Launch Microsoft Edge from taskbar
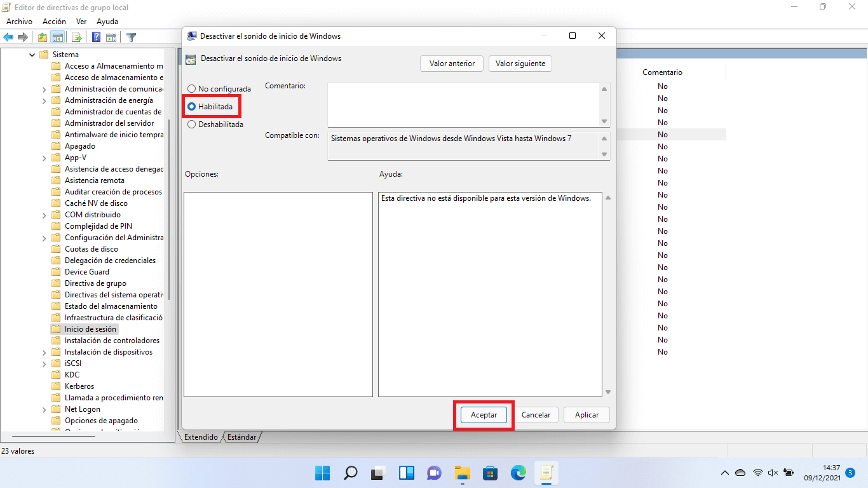 518,473
